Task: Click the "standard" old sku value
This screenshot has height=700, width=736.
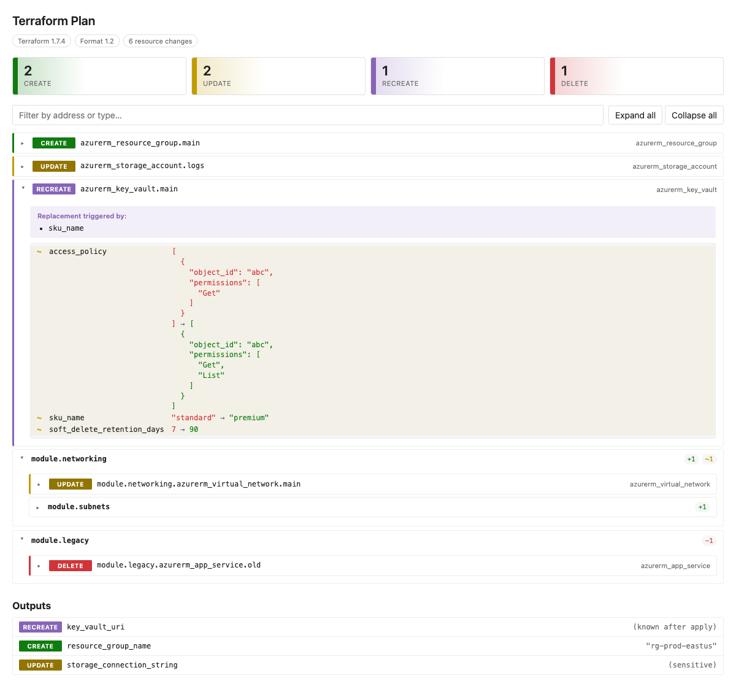Action: [194, 418]
